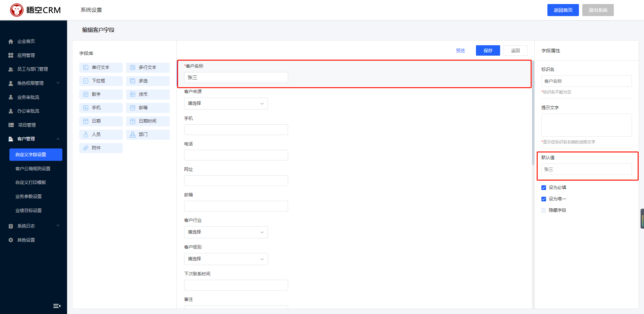Click the 编辑客户字段 page title
Image resolution: width=644 pixels, height=314 pixels.
click(98, 30)
